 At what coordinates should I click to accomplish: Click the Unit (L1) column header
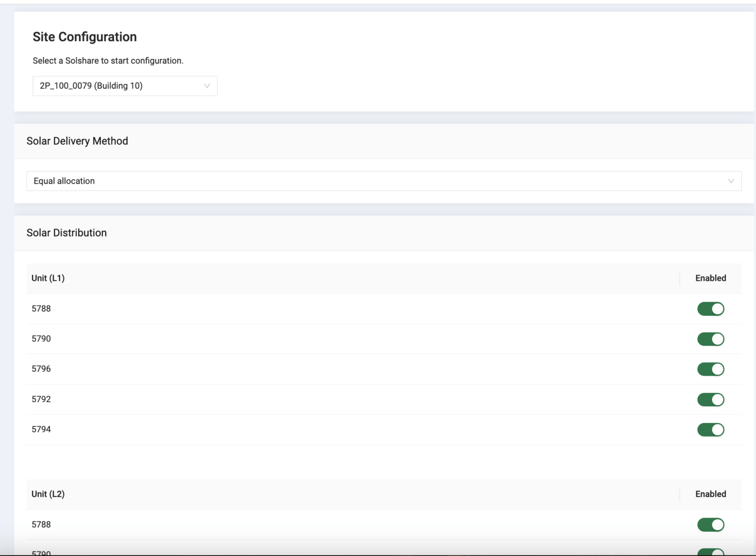point(48,278)
